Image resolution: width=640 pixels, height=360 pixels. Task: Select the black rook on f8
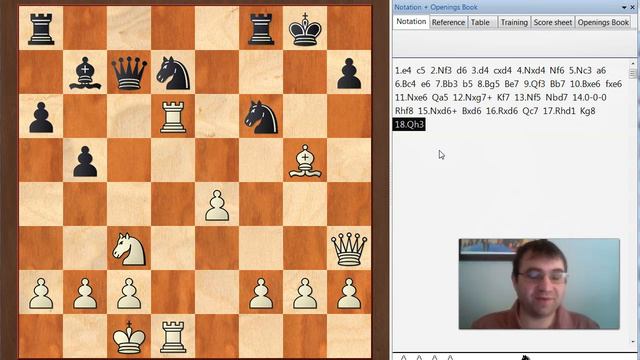click(x=261, y=29)
